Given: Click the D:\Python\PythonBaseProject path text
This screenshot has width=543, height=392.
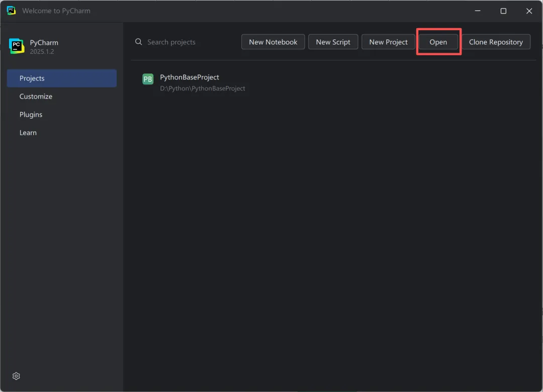Looking at the screenshot, I should tap(203, 88).
